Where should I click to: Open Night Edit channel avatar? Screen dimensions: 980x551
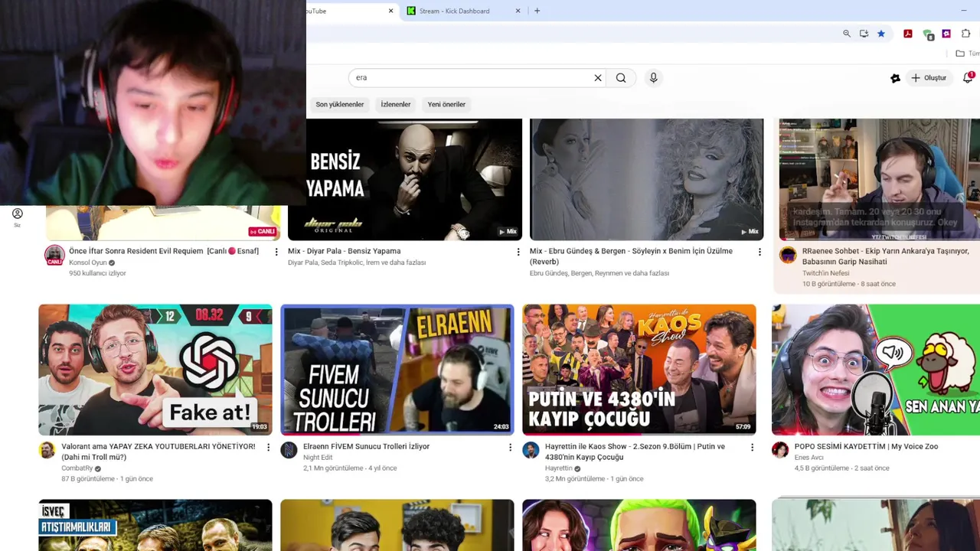pyautogui.click(x=289, y=450)
